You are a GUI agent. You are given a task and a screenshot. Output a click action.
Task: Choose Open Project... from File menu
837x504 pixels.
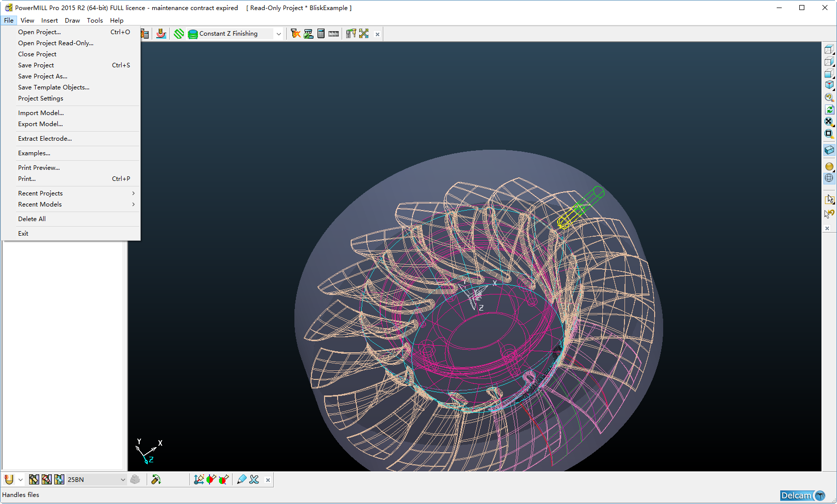point(71,32)
